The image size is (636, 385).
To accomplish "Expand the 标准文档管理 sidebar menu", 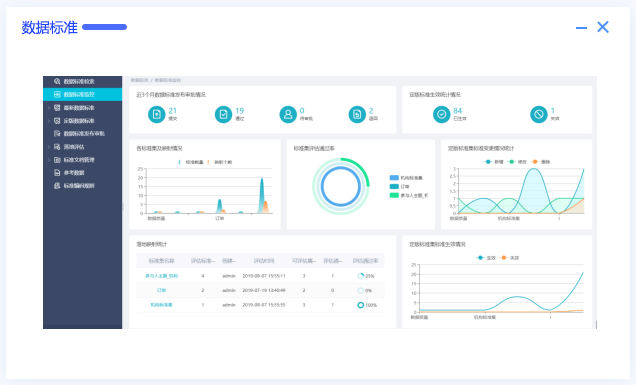I will [x=82, y=160].
